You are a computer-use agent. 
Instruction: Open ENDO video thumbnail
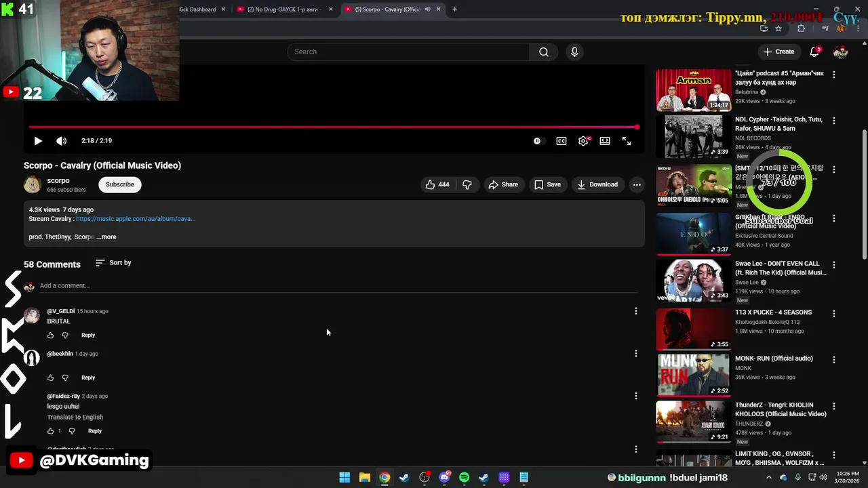(693, 234)
